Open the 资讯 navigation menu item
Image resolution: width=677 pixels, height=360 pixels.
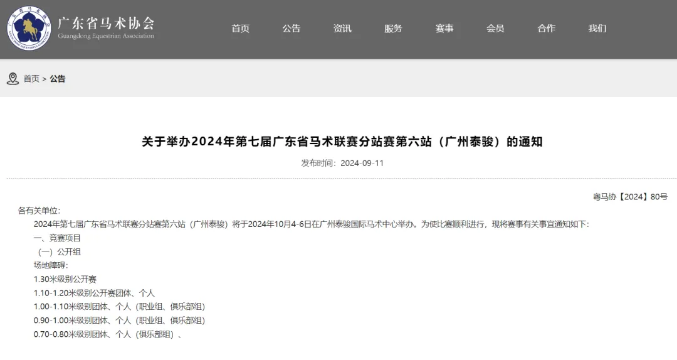tap(342, 28)
